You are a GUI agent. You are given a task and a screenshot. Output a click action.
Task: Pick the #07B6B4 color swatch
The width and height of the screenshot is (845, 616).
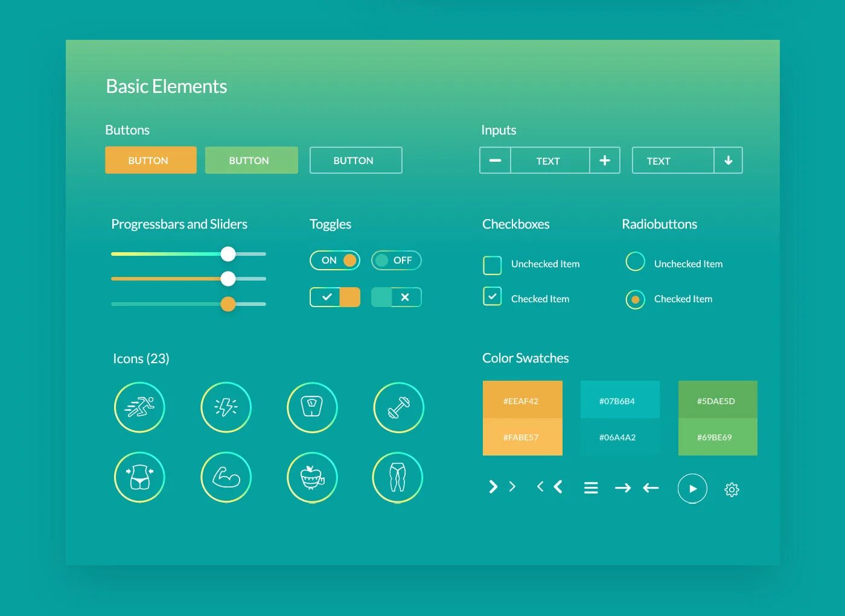[x=620, y=399]
